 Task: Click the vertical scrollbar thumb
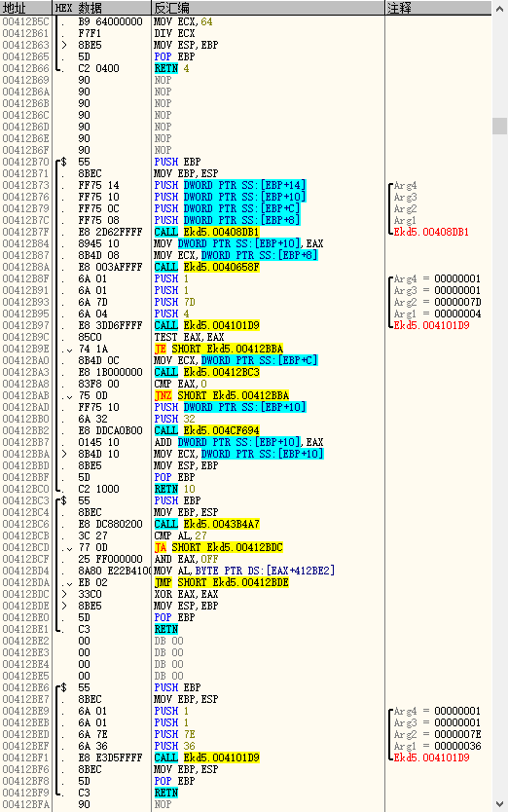tap(499, 126)
